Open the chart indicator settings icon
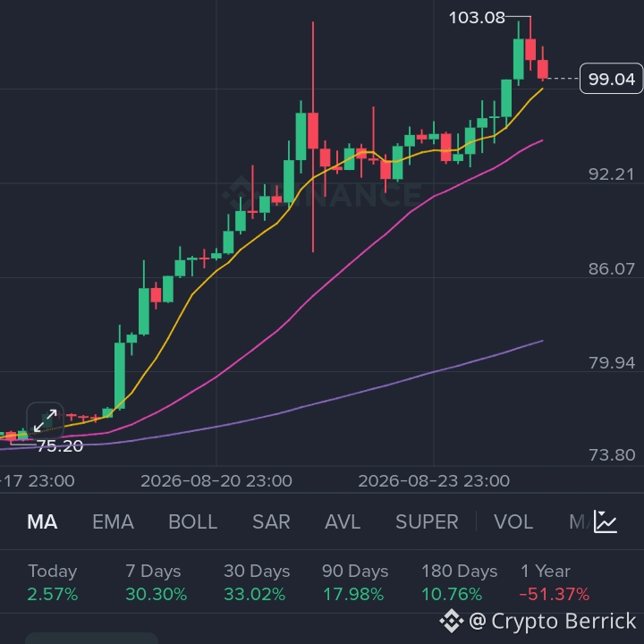 pyautogui.click(x=606, y=521)
